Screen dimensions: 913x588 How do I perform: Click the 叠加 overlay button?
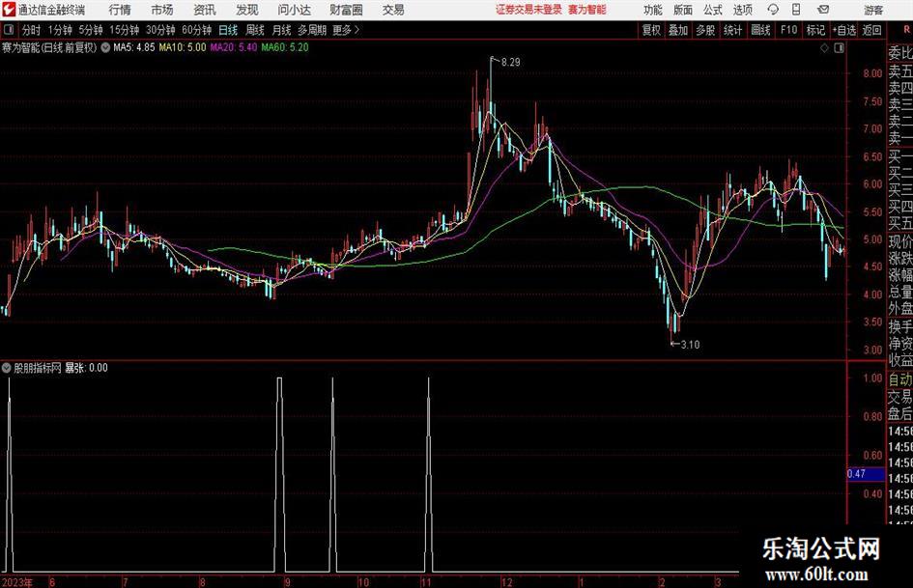point(678,30)
